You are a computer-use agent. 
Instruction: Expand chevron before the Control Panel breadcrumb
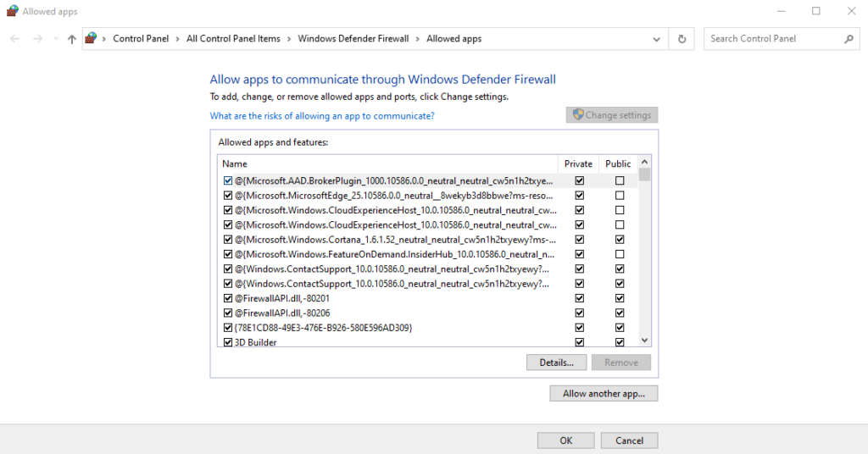(104, 39)
